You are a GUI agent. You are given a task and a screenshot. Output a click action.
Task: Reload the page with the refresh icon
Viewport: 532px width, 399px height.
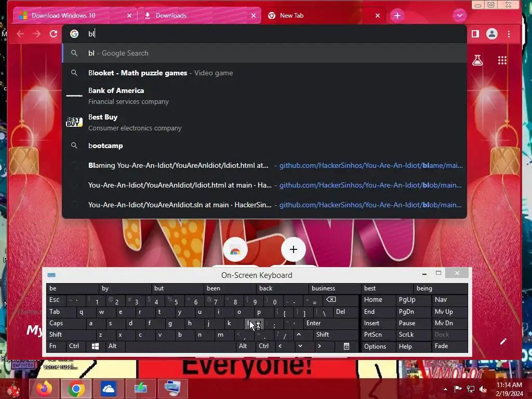click(x=54, y=34)
